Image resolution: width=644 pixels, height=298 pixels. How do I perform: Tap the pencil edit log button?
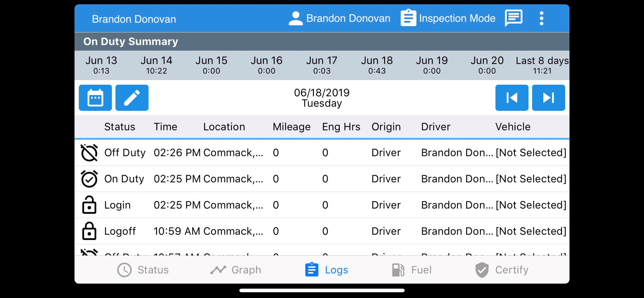pyautogui.click(x=132, y=98)
